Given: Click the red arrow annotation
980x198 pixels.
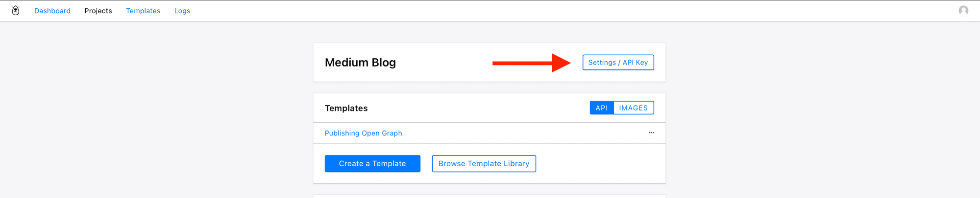Looking at the screenshot, I should pos(532,63).
